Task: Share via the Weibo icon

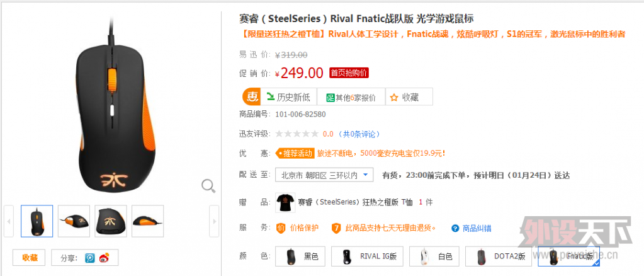Action: 105,258
